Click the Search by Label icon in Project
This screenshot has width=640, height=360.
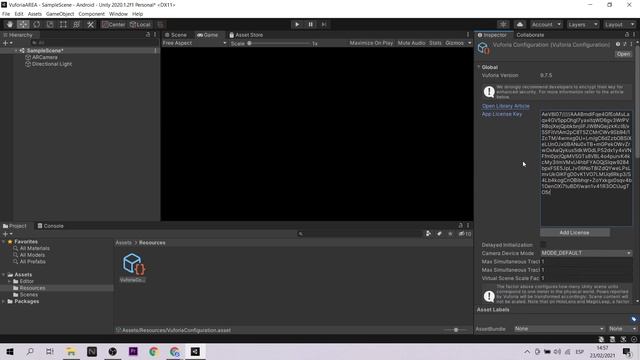[x=439, y=234]
